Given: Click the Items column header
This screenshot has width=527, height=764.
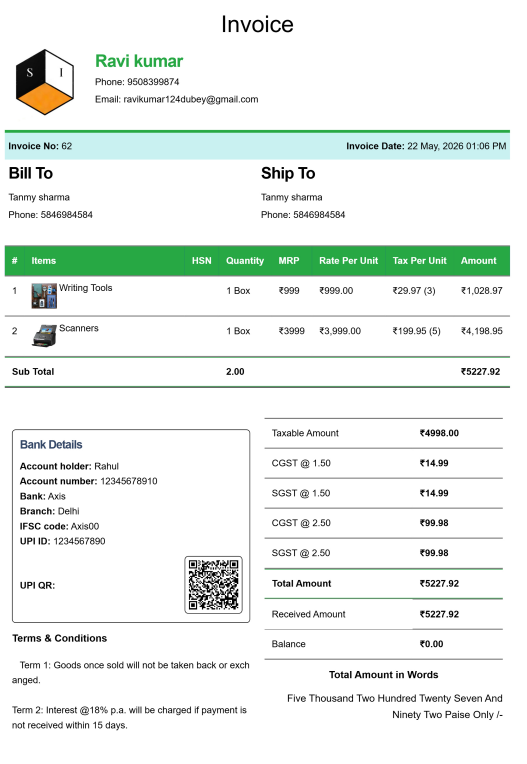Looking at the screenshot, I should coord(44,261).
